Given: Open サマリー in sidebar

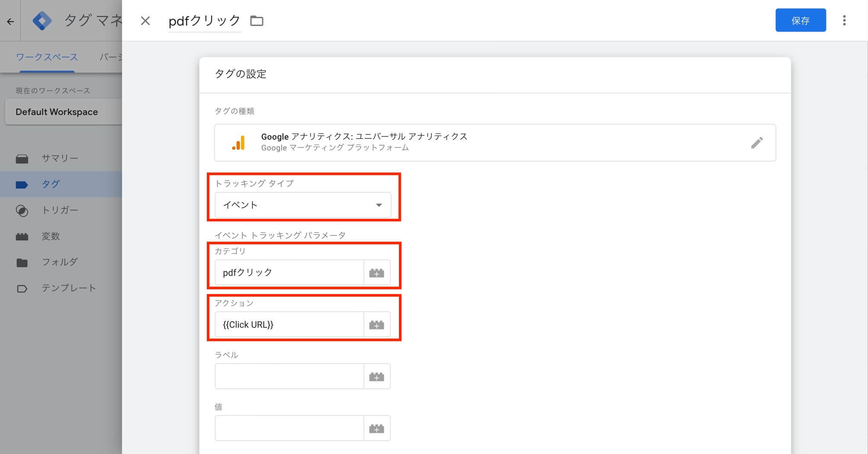Looking at the screenshot, I should pos(61,158).
